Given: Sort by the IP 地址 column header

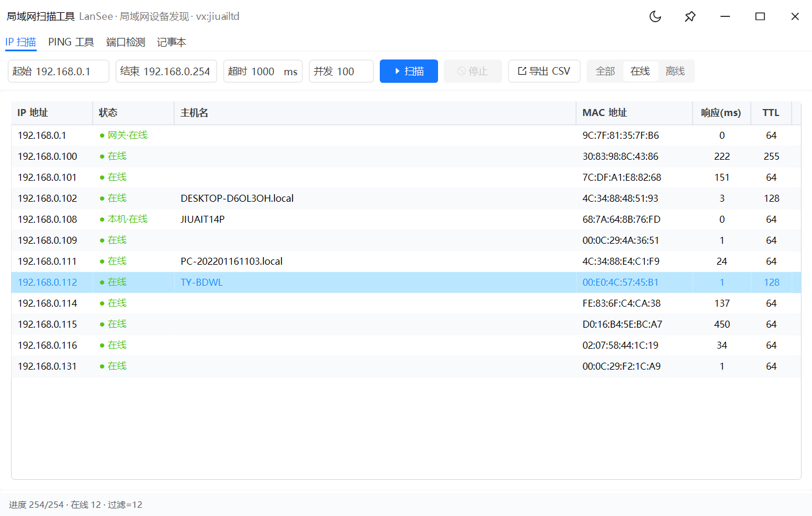Looking at the screenshot, I should click(52, 113).
